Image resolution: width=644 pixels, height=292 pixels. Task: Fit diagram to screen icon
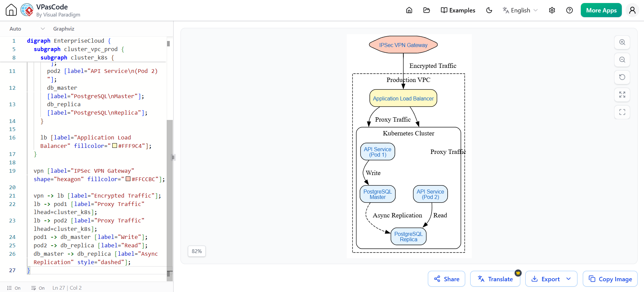[622, 95]
